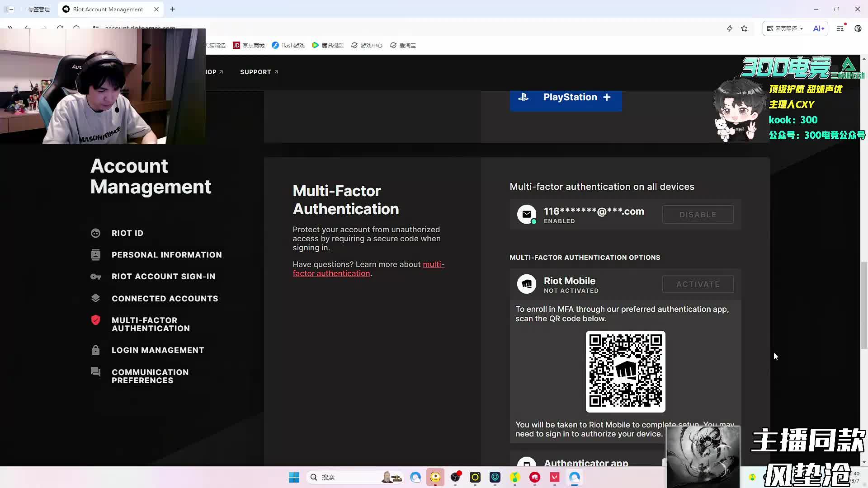
Task: Click the Riot Mobile QR code image
Action: tap(625, 371)
